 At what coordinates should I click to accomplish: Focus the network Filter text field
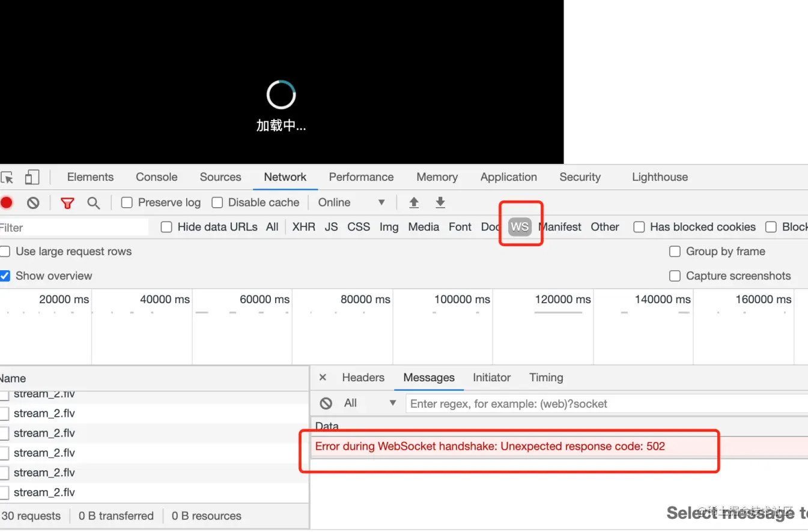(74, 228)
